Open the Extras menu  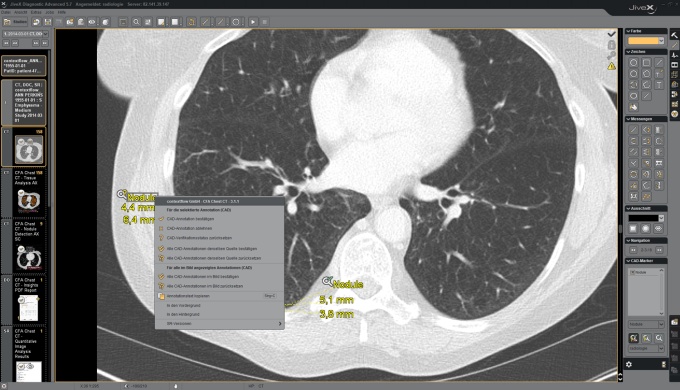point(36,12)
